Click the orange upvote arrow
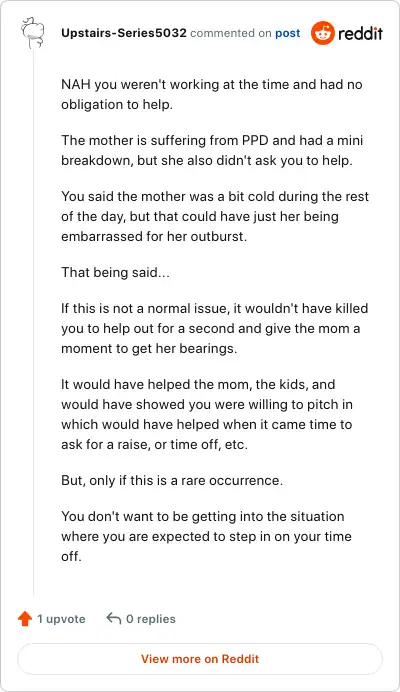 25,619
